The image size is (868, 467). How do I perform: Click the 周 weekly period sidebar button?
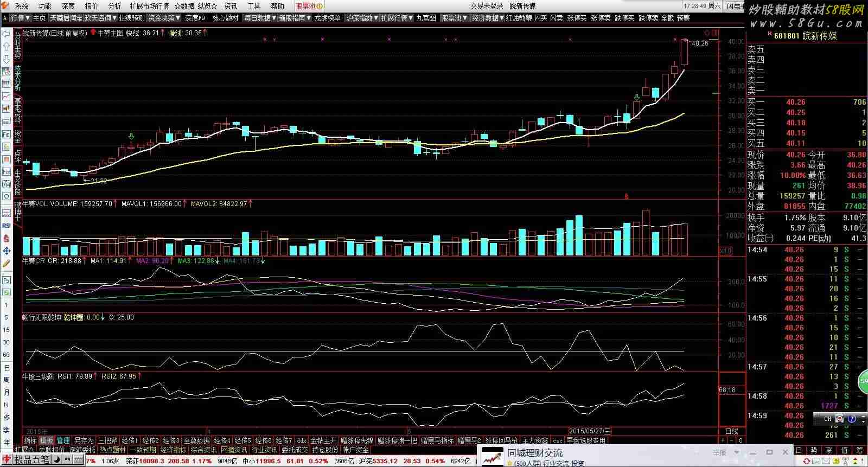click(x=7, y=380)
